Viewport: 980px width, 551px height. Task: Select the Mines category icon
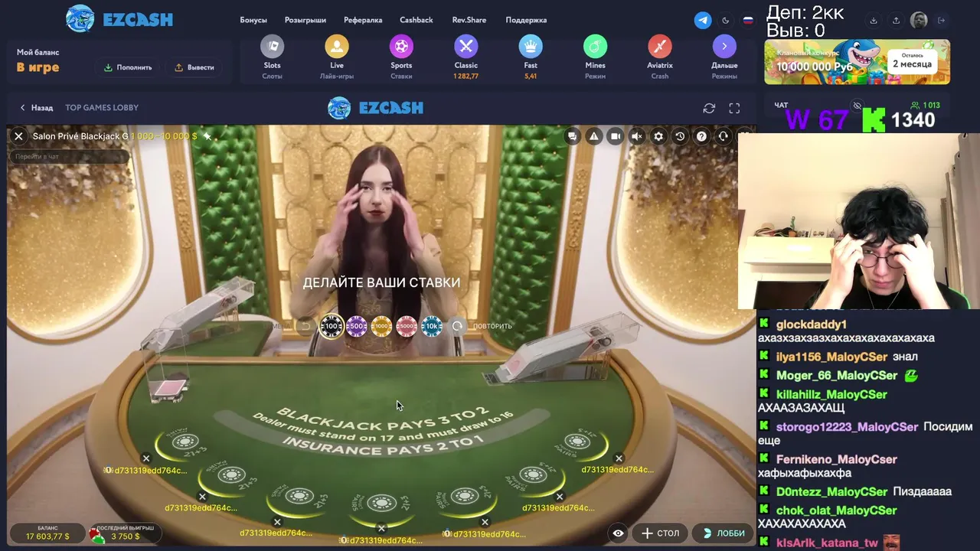(595, 47)
